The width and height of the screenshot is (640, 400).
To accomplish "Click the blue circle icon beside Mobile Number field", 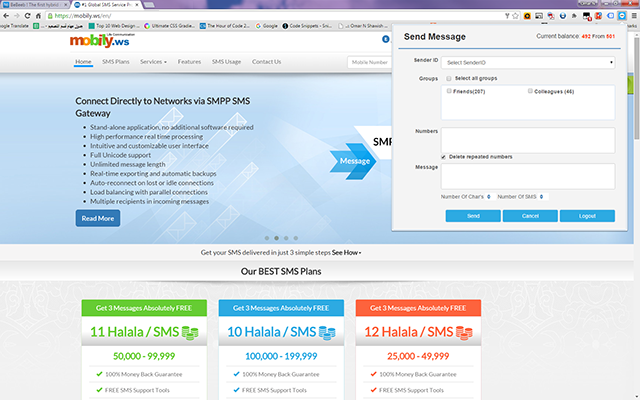I will (385, 39).
